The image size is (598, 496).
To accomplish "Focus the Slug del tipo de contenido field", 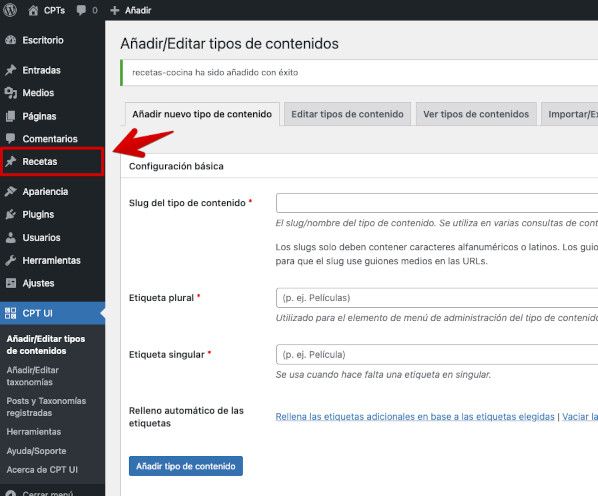I will pos(437,203).
